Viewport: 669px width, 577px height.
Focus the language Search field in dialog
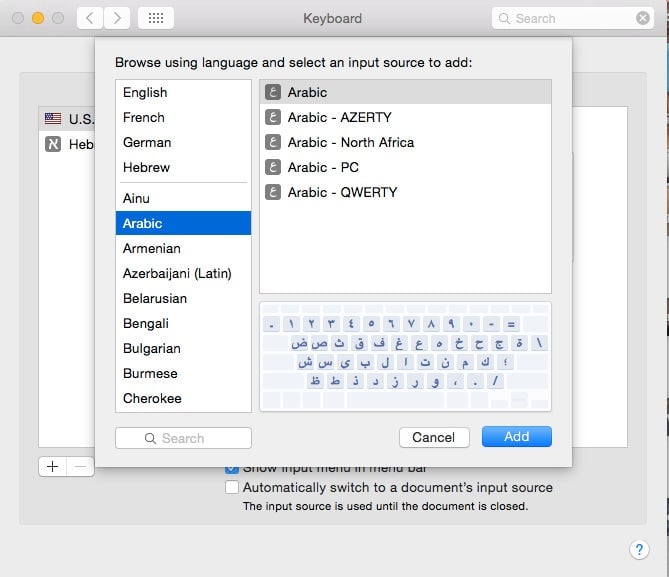183,438
